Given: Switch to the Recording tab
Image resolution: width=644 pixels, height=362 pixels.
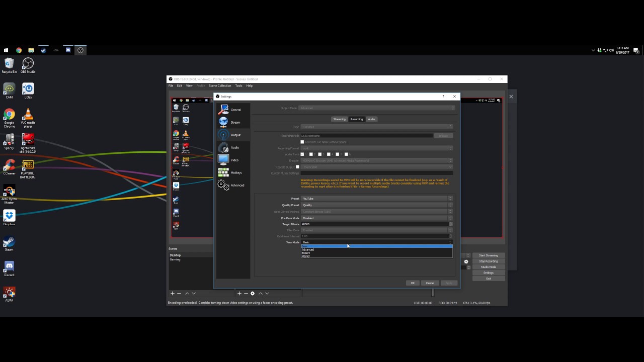Looking at the screenshot, I should click(357, 119).
